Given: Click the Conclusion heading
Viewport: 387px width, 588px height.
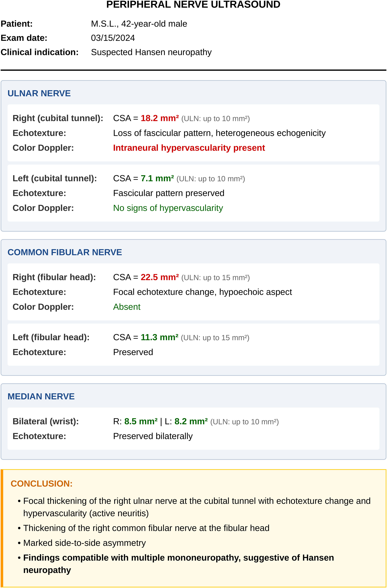Looking at the screenshot, I should pos(41,483).
